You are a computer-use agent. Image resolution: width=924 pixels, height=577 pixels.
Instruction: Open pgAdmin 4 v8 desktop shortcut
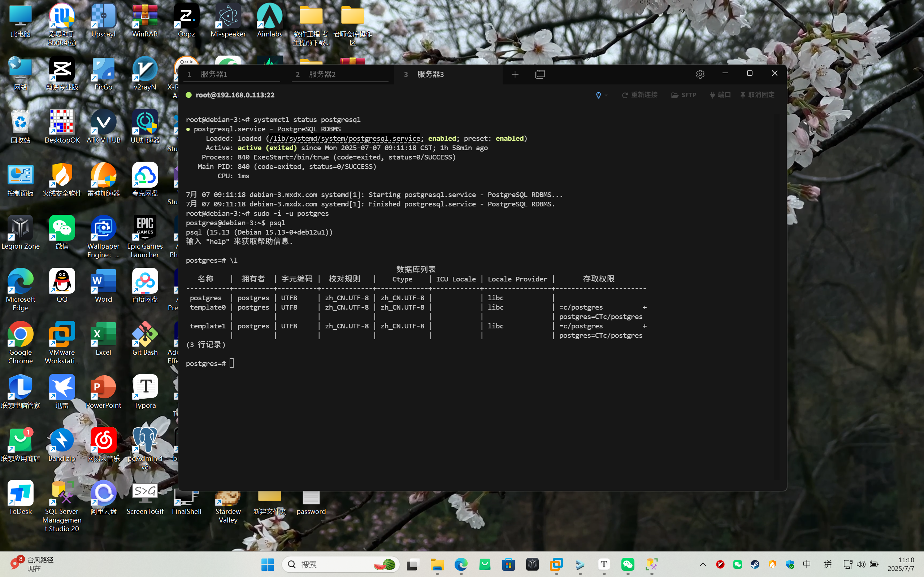pyautogui.click(x=145, y=450)
